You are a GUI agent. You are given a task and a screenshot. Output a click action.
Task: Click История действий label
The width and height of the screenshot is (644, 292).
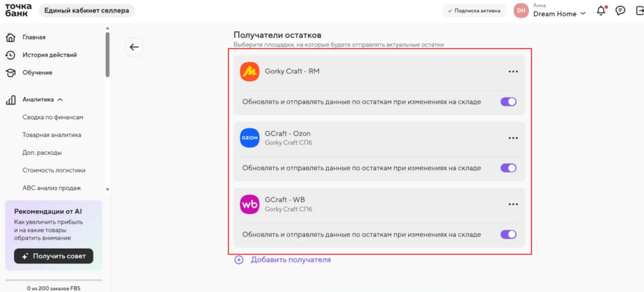[x=50, y=55]
